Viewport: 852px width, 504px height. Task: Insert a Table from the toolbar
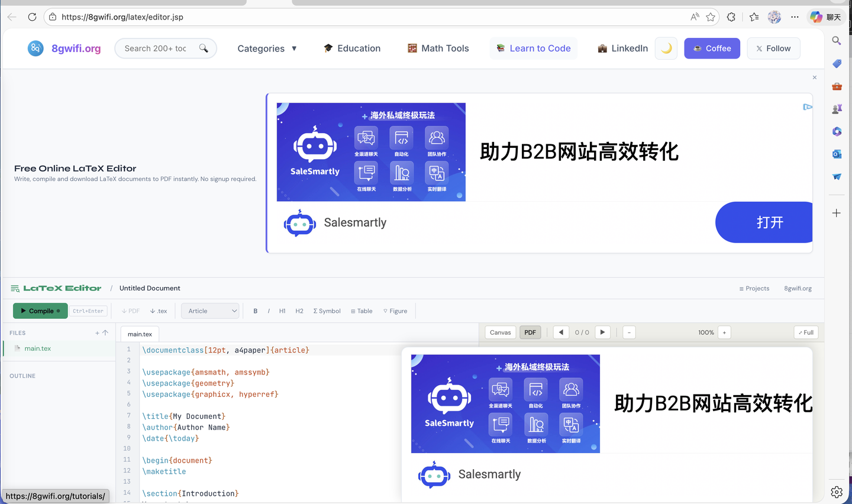362,311
